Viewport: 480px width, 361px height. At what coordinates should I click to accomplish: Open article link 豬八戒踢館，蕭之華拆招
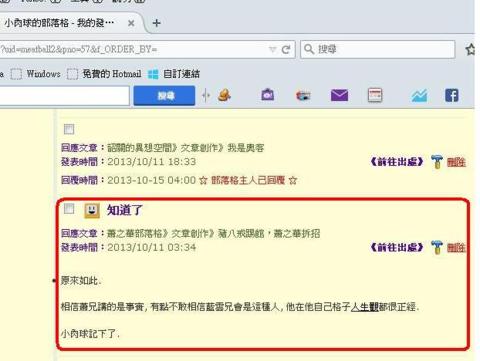click(269, 233)
